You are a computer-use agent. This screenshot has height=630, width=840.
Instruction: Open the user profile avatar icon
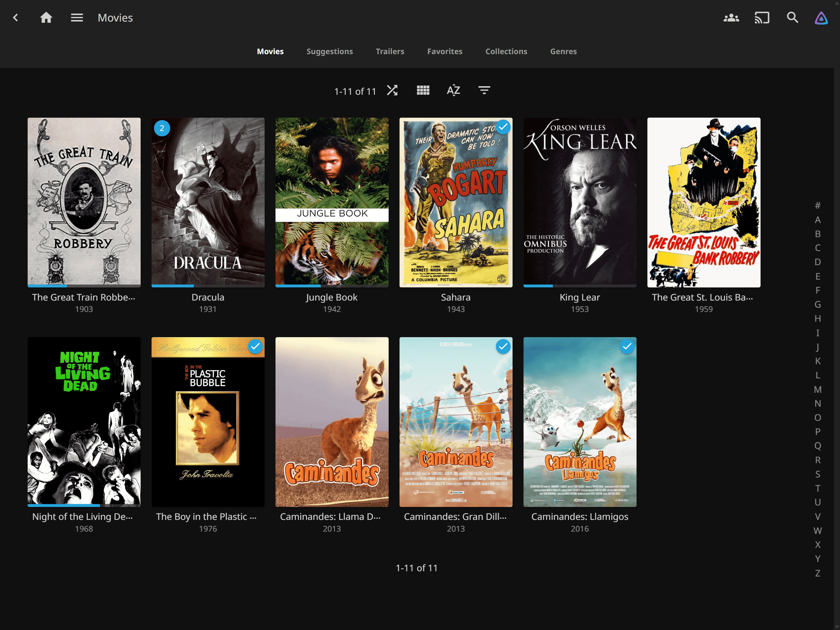[x=821, y=18]
